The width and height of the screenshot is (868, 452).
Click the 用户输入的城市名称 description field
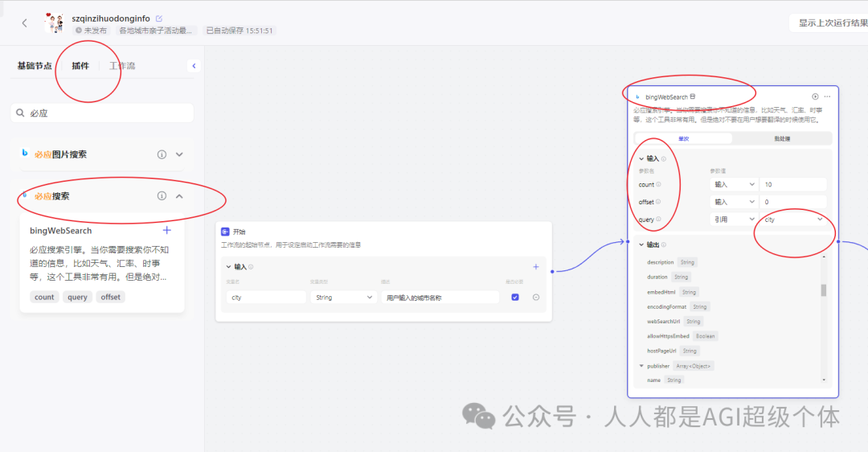tap(440, 298)
